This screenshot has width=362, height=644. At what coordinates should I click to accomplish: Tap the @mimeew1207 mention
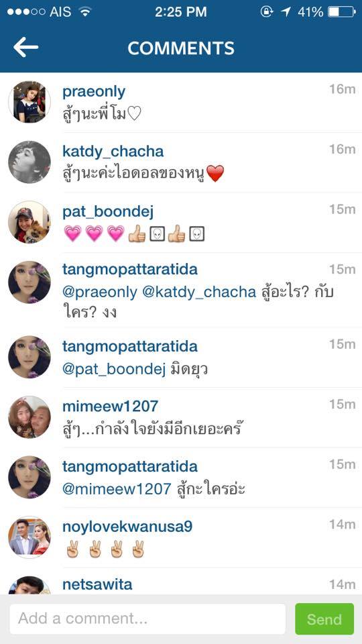coord(117,489)
